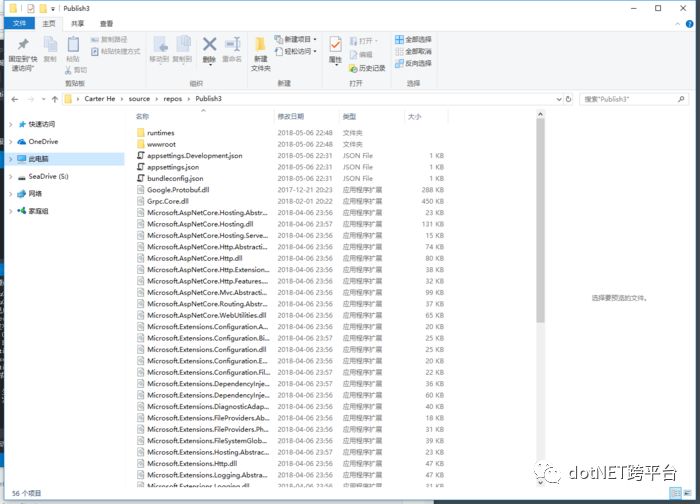Select Microsoft.Extensions.Http.dll file

pos(192,464)
